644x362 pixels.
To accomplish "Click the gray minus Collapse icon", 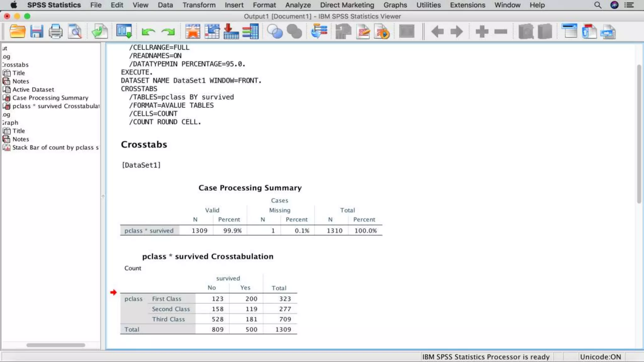I will pyautogui.click(x=501, y=31).
